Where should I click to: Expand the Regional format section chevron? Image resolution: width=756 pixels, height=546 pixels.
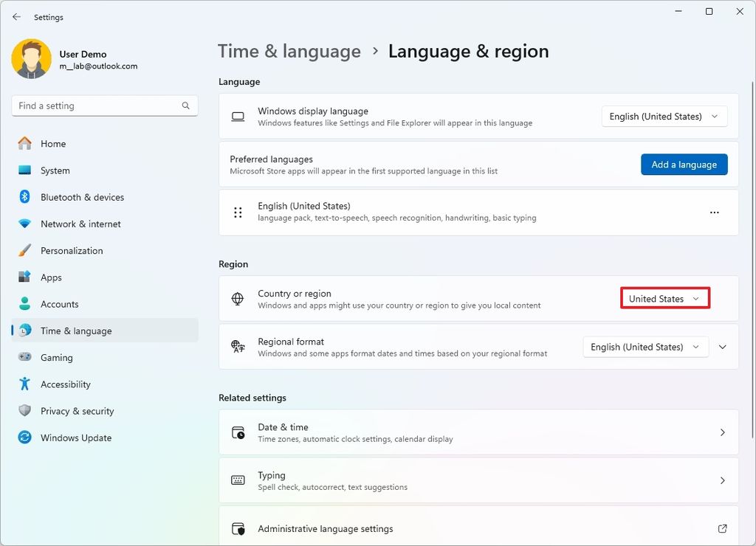coord(722,347)
